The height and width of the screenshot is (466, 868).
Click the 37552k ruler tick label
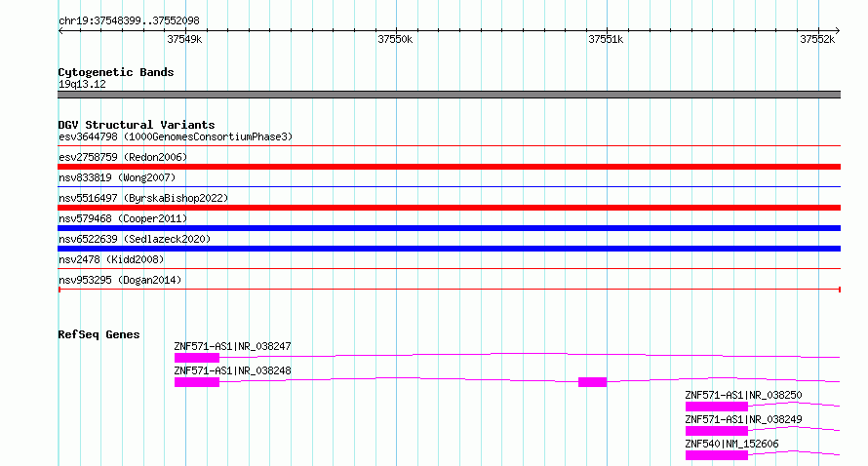tap(817, 39)
